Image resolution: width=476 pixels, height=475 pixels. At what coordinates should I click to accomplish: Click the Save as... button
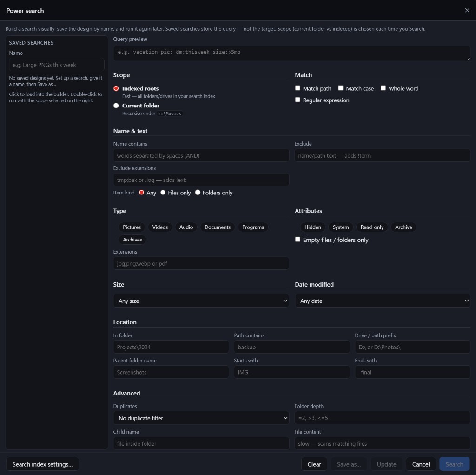[x=349, y=464]
